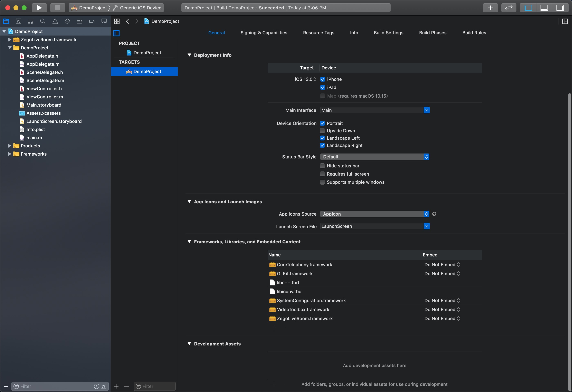Show the inspectors panel
This screenshot has width=572, height=392.
(x=560, y=8)
